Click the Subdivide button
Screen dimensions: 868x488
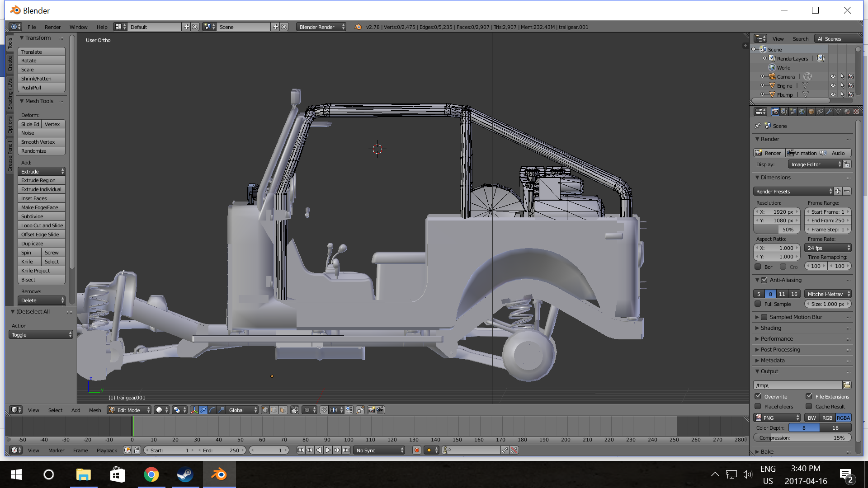pos(41,216)
